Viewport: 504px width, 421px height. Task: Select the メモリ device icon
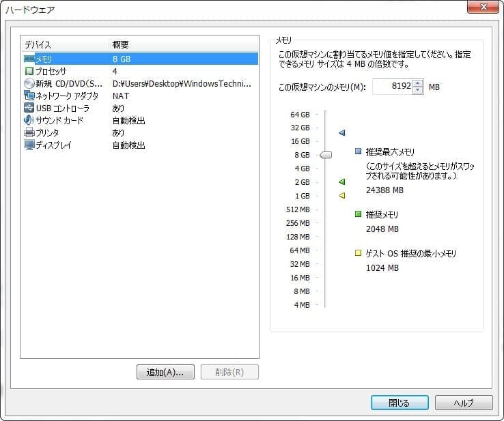click(x=29, y=59)
